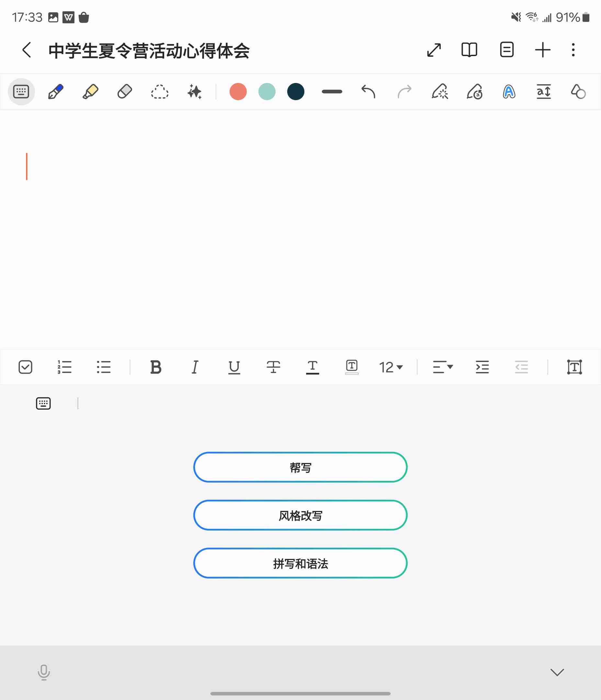This screenshot has height=700, width=601.
Task: Check the 91% battery indicator
Action: coord(573,17)
